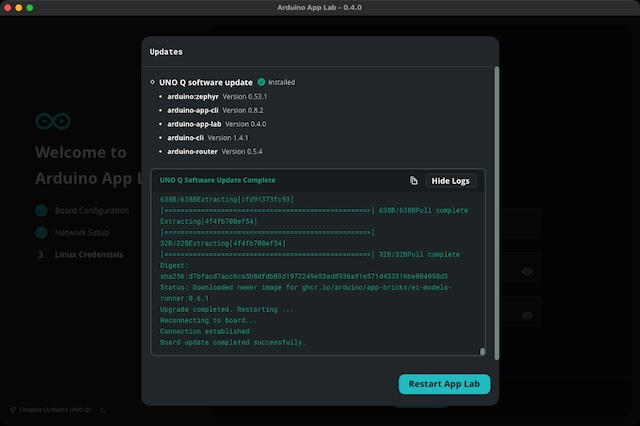Close the Arduino App Lab window

(x=8, y=7)
